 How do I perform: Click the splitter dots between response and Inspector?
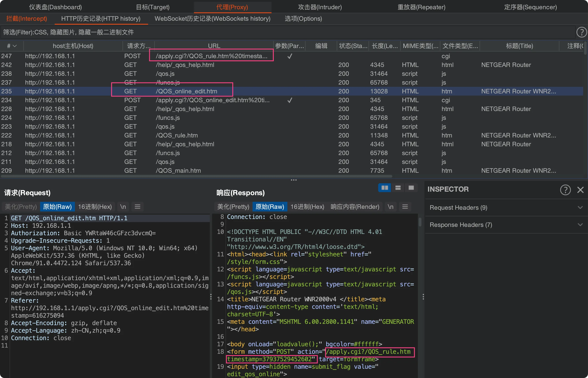tap(423, 297)
